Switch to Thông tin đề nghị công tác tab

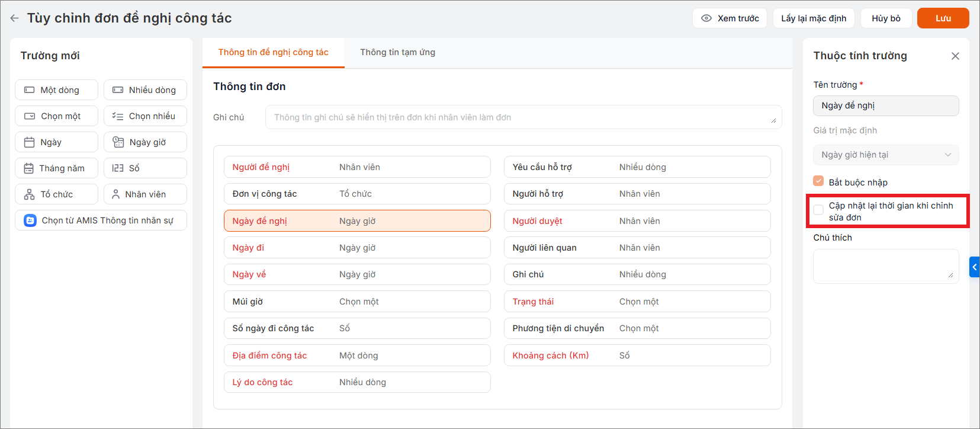pyautogui.click(x=274, y=52)
